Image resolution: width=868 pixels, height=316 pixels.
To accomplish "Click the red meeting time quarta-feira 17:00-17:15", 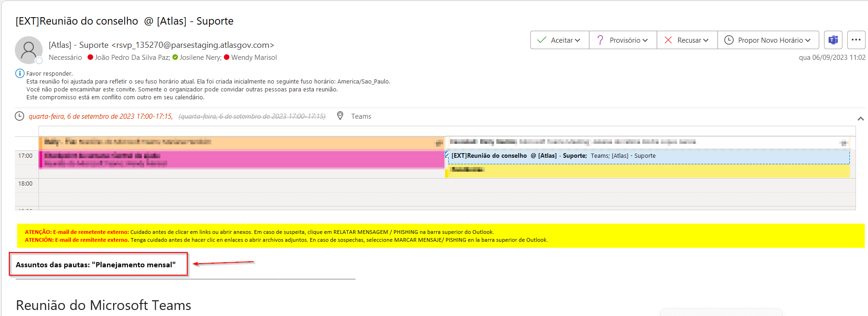I will pyautogui.click(x=101, y=116).
